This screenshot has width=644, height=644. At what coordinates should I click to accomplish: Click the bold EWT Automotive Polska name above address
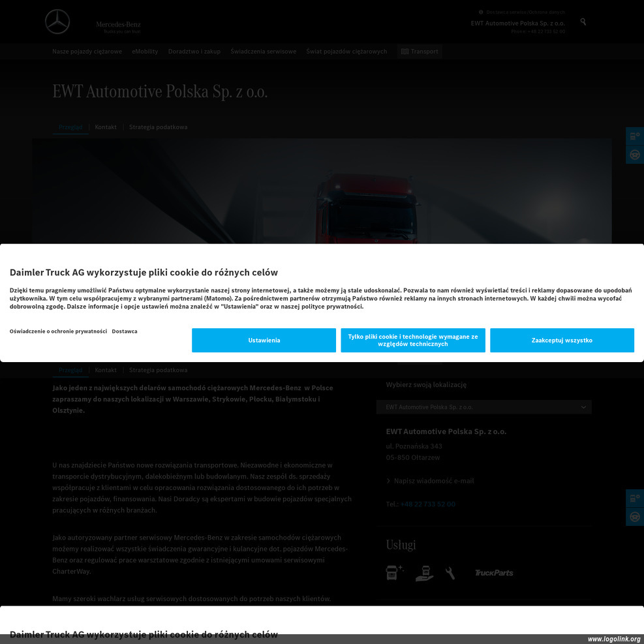click(x=446, y=432)
